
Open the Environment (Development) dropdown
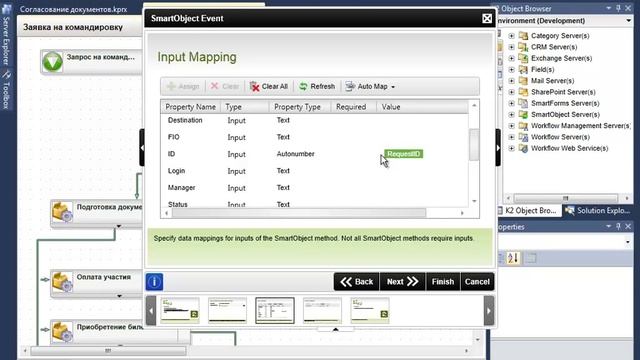click(628, 21)
